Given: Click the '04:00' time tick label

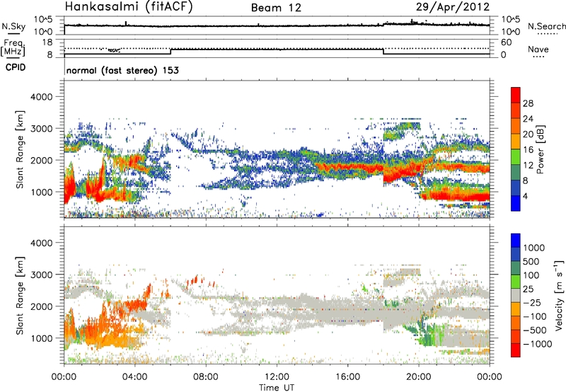Looking at the screenshot, I should pyautogui.click(x=134, y=377).
